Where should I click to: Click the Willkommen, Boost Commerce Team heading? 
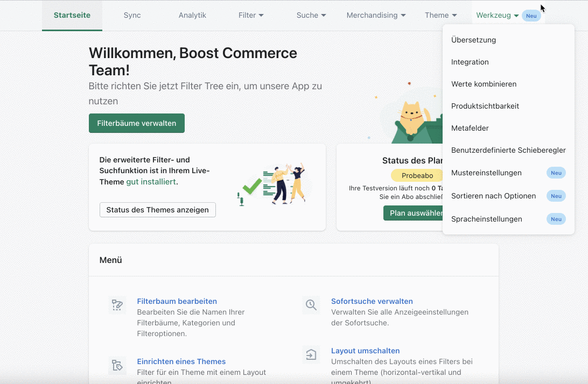[x=193, y=61]
